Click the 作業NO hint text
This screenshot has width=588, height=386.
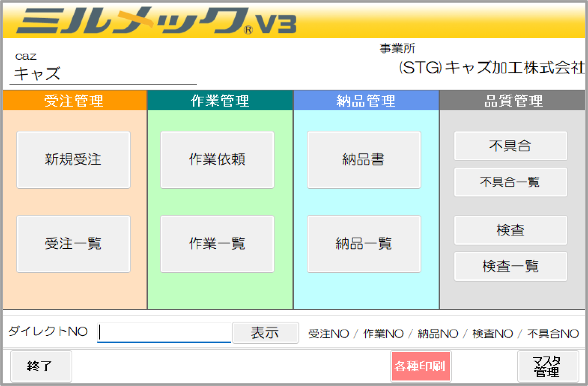pos(383,334)
